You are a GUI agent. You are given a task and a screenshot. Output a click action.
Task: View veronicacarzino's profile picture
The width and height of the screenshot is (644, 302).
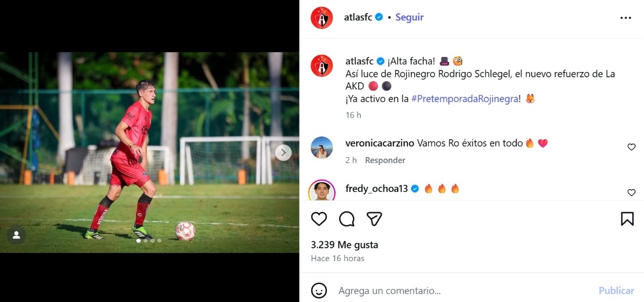(322, 148)
